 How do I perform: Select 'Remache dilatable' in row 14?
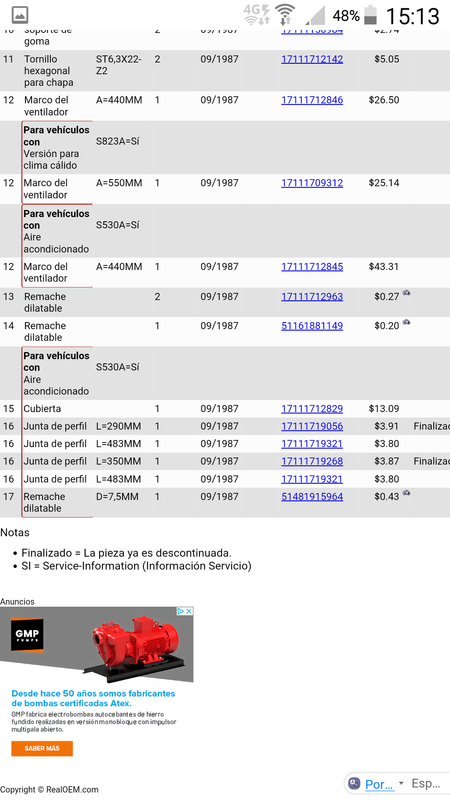tap(45, 332)
